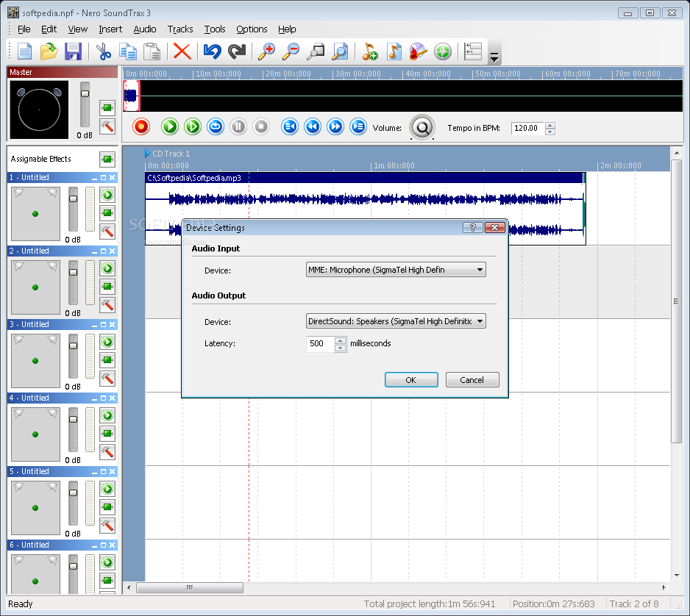Viewport: 690px width, 616px height.
Task: Toggle play button on track 2 - Untitled
Action: (107, 268)
